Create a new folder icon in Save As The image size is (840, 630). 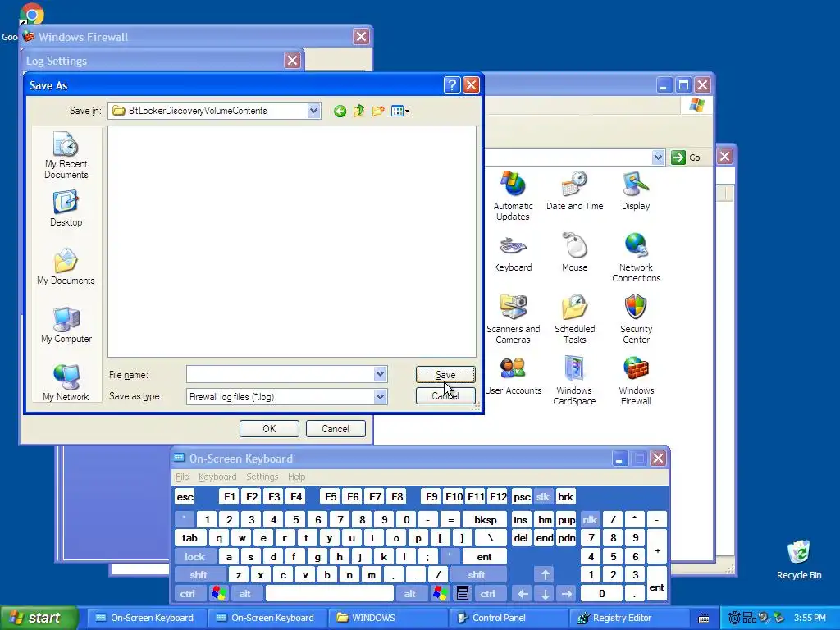[378, 112]
